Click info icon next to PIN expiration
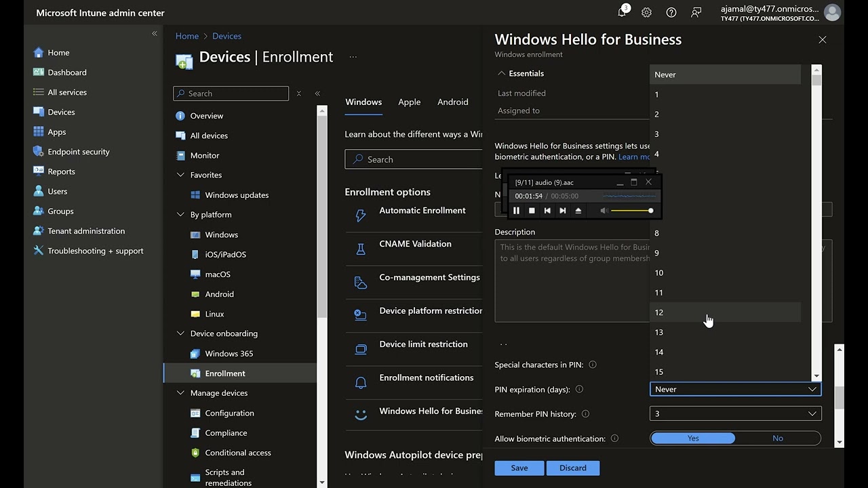The width and height of the screenshot is (868, 488). pos(578,389)
